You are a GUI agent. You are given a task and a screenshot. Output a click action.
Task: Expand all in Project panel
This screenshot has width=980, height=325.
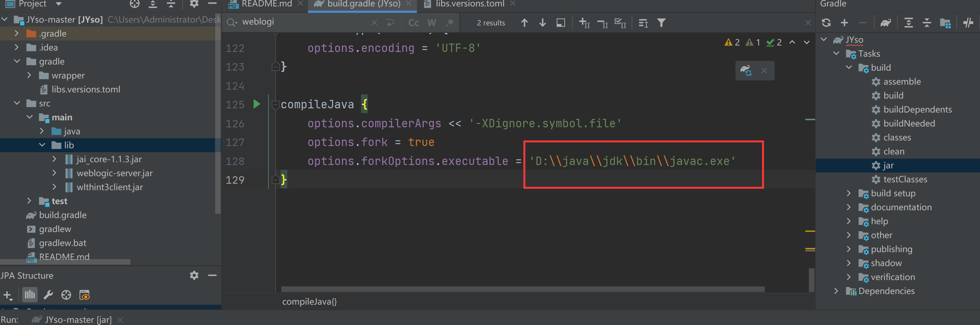[x=153, y=4]
